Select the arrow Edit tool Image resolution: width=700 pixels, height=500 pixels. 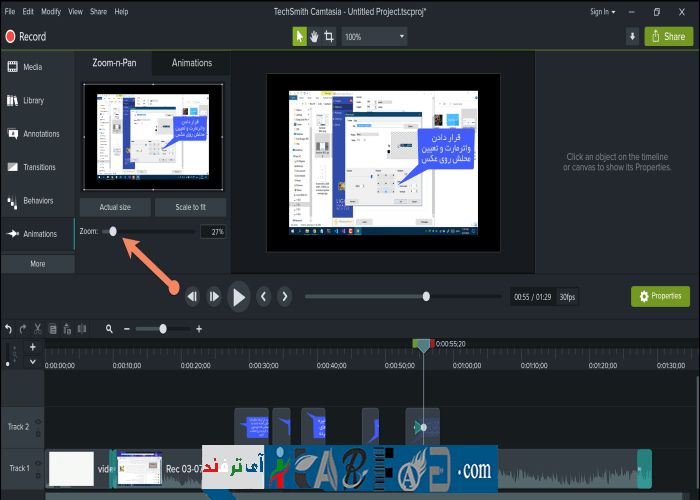click(299, 36)
